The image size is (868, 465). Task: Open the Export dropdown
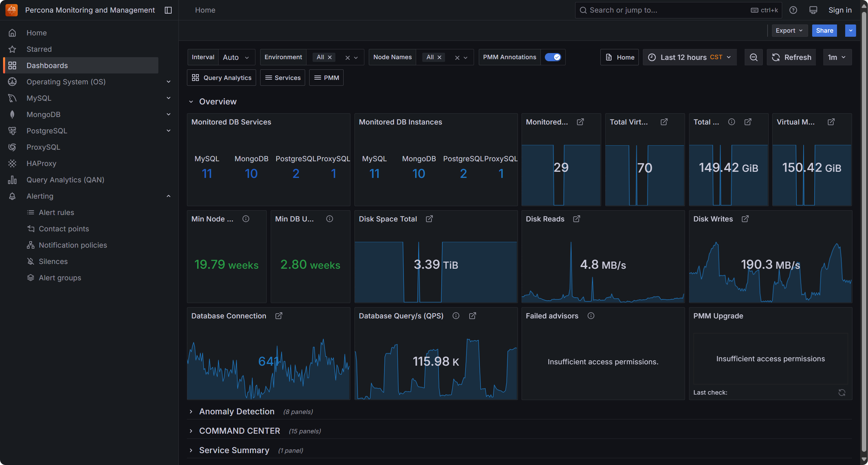tap(789, 31)
